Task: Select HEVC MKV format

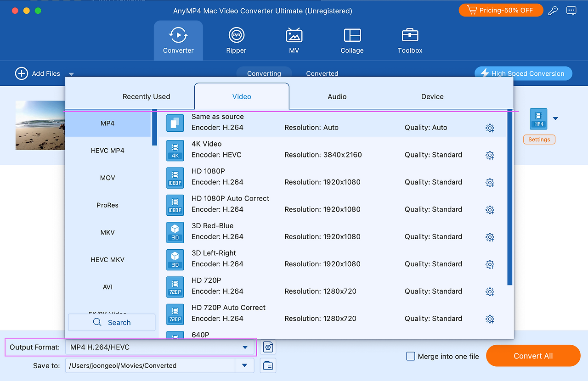Action: pyautogui.click(x=107, y=260)
